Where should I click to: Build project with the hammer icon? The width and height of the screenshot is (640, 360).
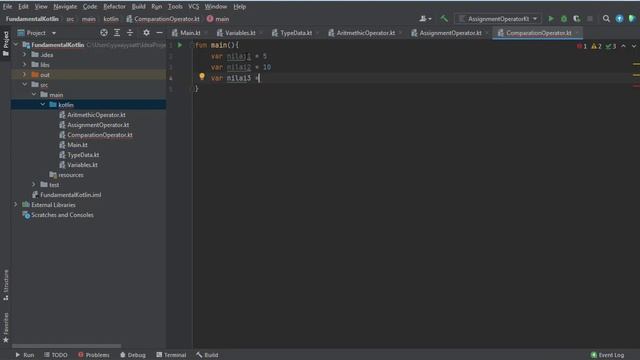coord(444,18)
